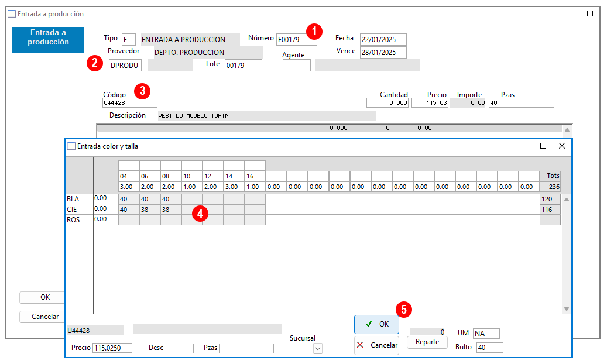This screenshot has width=607, height=364.
Task: Click the UM field containing NA
Action: click(486, 334)
